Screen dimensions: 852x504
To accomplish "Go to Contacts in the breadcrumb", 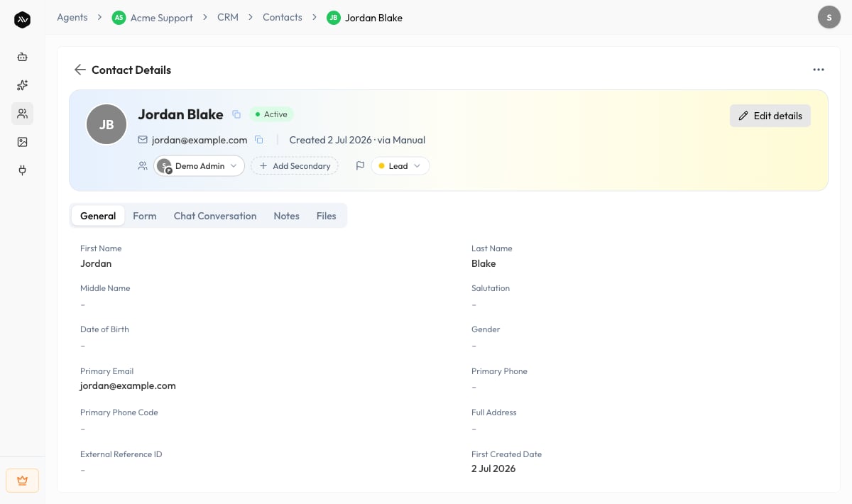I will (x=283, y=17).
